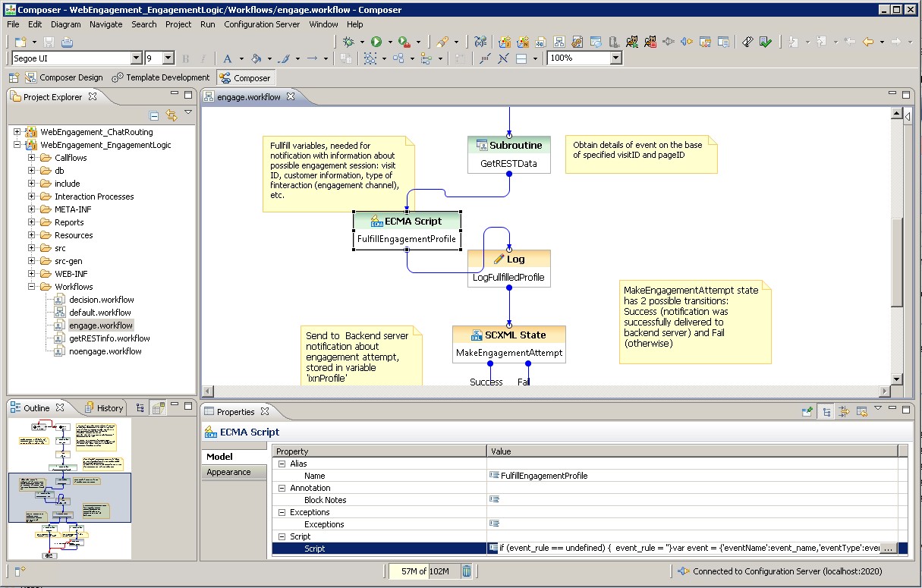Expand the Callflows folder
This screenshot has width=922, height=588.
(32, 158)
